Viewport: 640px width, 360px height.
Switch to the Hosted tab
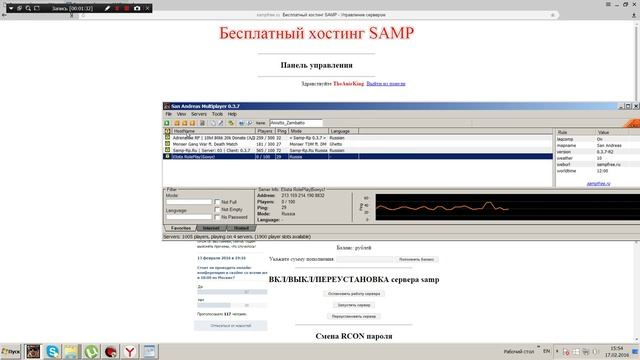point(241,228)
